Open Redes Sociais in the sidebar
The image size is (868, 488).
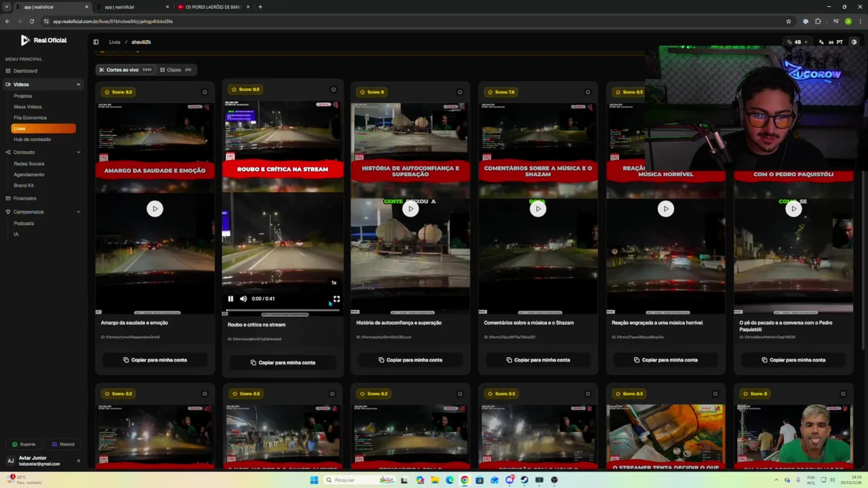[29, 164]
